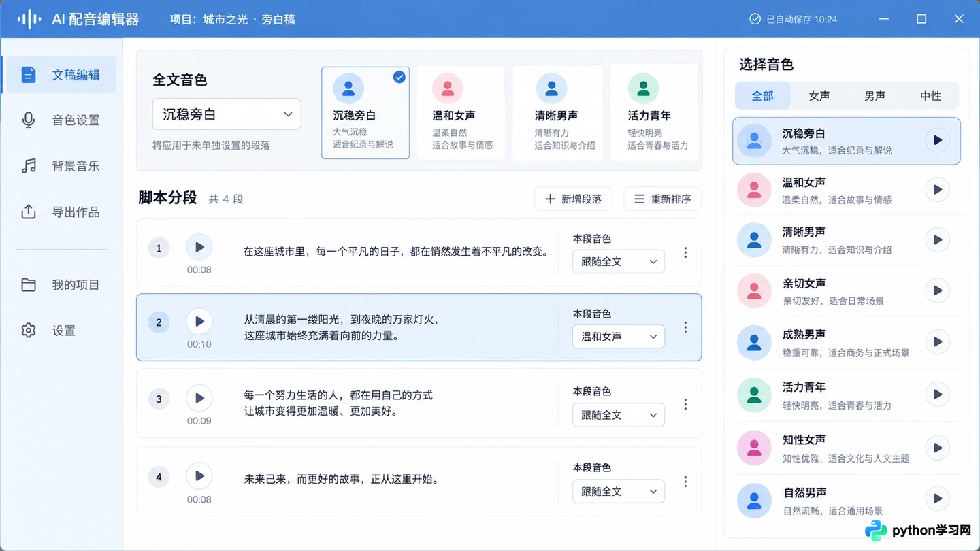Image resolution: width=980 pixels, height=551 pixels.
Task: Open the 全文音色 dropdown showing 沉稳旁白
Action: point(227,114)
